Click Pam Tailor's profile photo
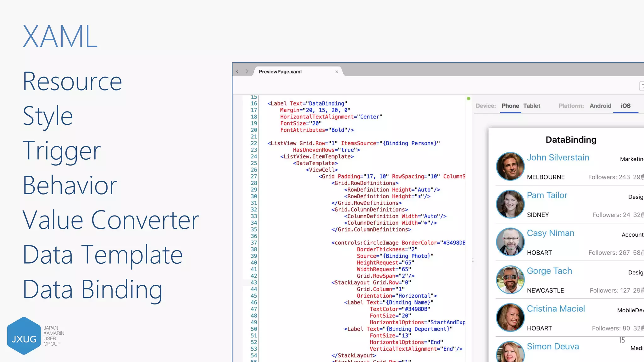Screen dimensions: 644x362 click(x=510, y=204)
